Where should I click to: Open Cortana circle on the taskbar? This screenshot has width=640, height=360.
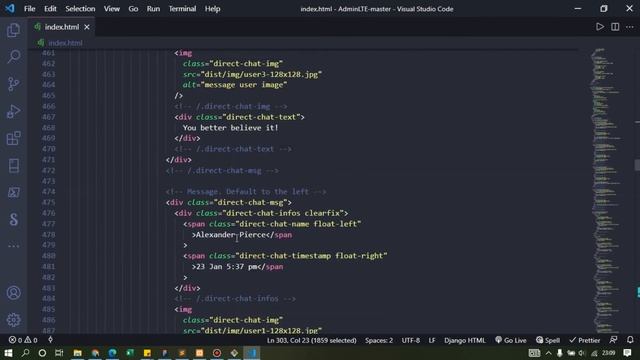42,353
